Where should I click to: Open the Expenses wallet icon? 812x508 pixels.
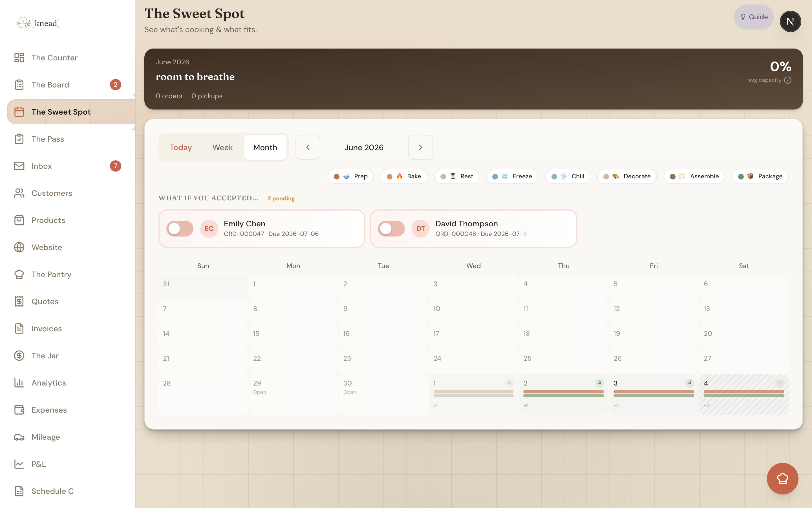coord(19,410)
